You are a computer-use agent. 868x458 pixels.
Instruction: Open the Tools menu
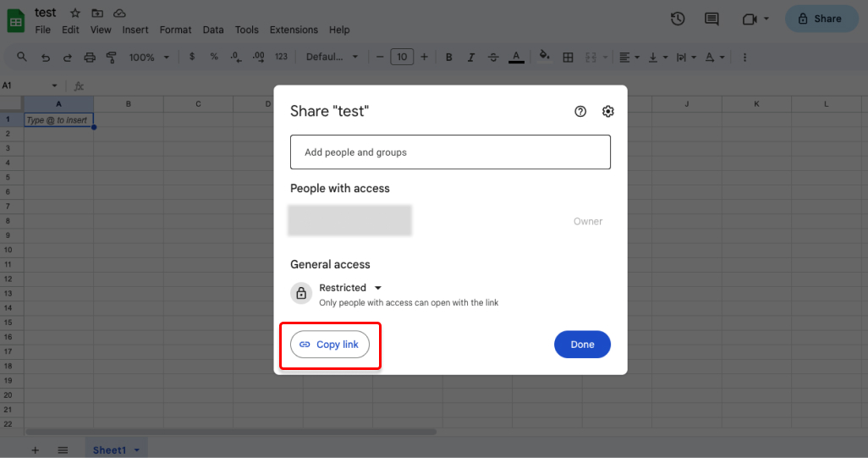point(246,30)
